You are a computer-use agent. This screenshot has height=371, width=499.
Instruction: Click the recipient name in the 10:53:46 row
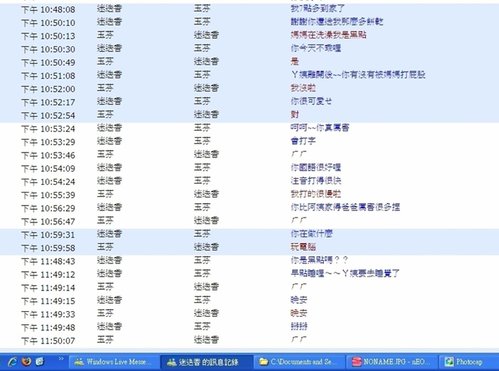coord(206,154)
